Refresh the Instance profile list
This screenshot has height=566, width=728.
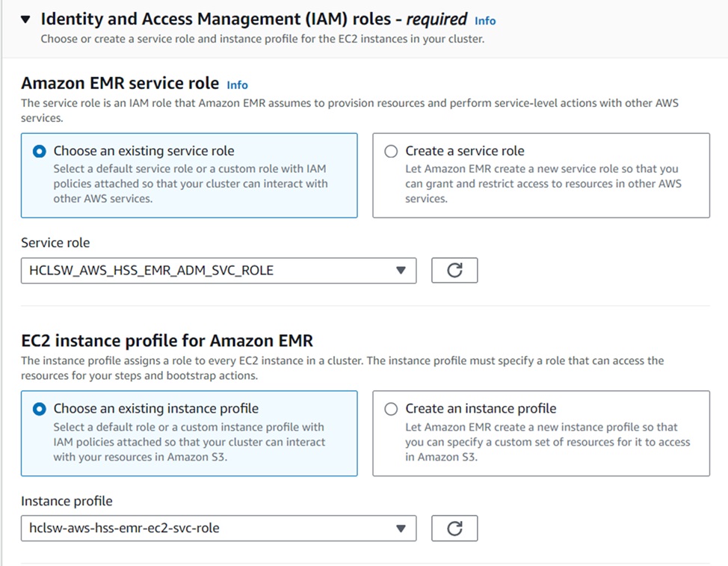click(454, 529)
